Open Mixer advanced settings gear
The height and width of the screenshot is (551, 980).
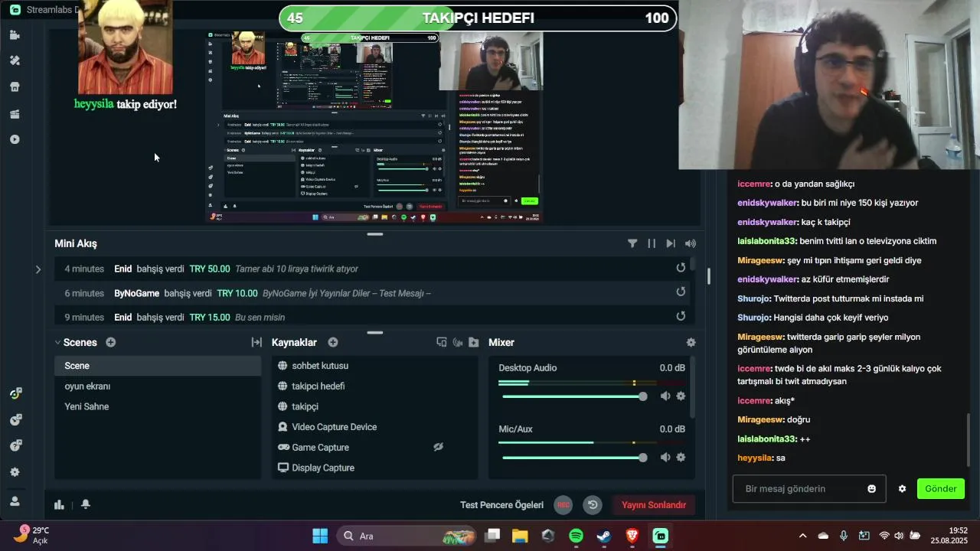point(691,342)
